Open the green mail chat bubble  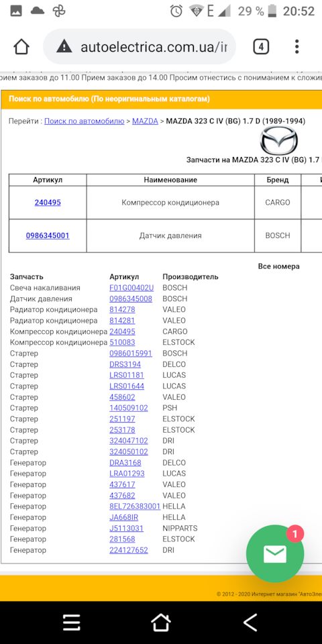click(x=275, y=553)
